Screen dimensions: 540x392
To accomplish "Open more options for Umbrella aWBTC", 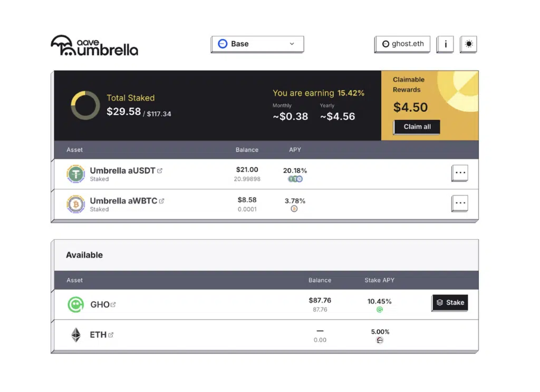I will 460,203.
